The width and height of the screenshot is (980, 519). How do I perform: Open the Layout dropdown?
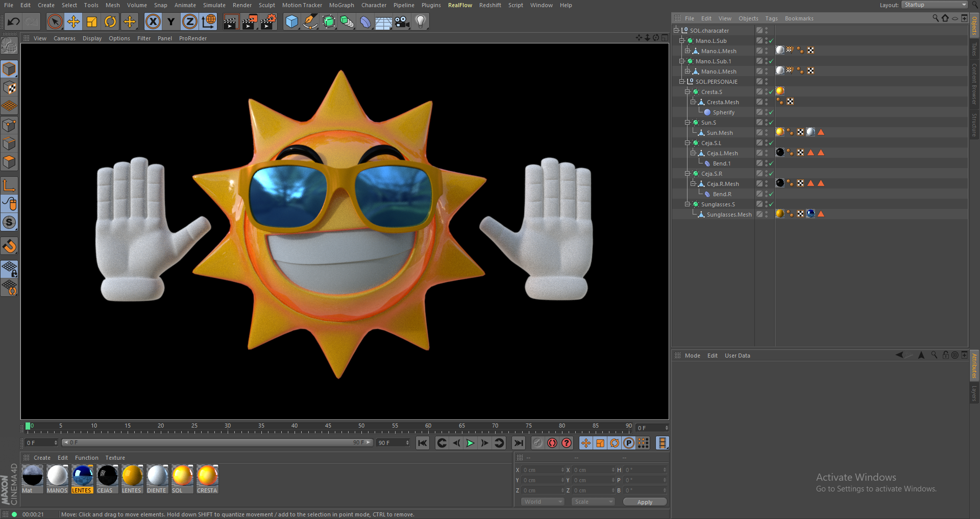(935, 5)
